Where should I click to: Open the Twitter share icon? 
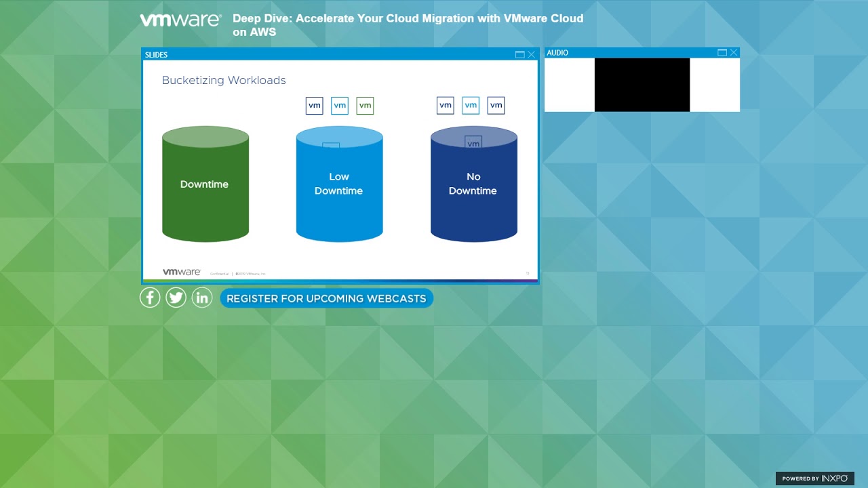coord(176,298)
